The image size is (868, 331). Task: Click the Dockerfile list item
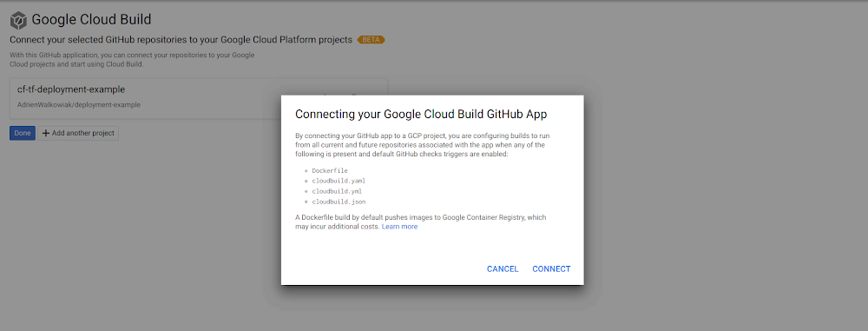tap(329, 171)
